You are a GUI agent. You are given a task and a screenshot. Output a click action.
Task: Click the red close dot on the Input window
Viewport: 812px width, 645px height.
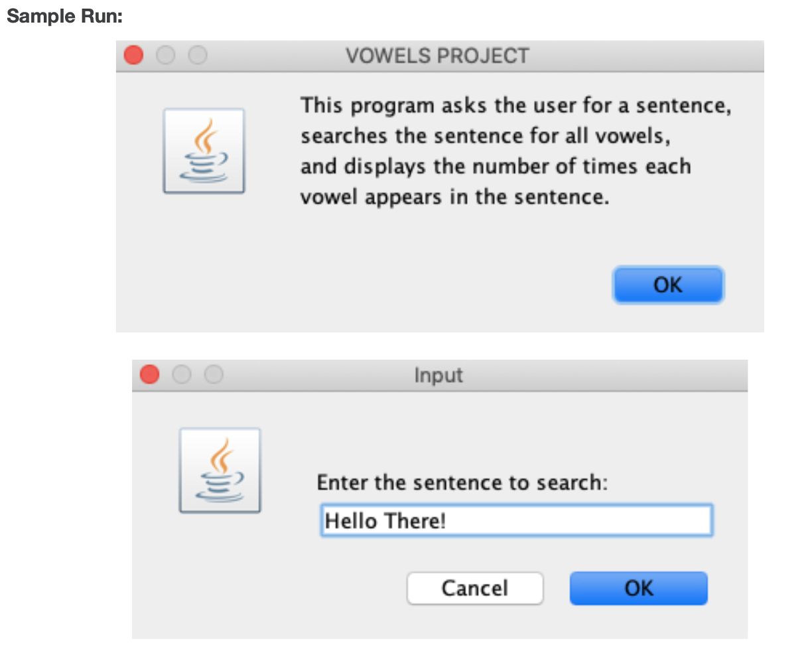[150, 375]
